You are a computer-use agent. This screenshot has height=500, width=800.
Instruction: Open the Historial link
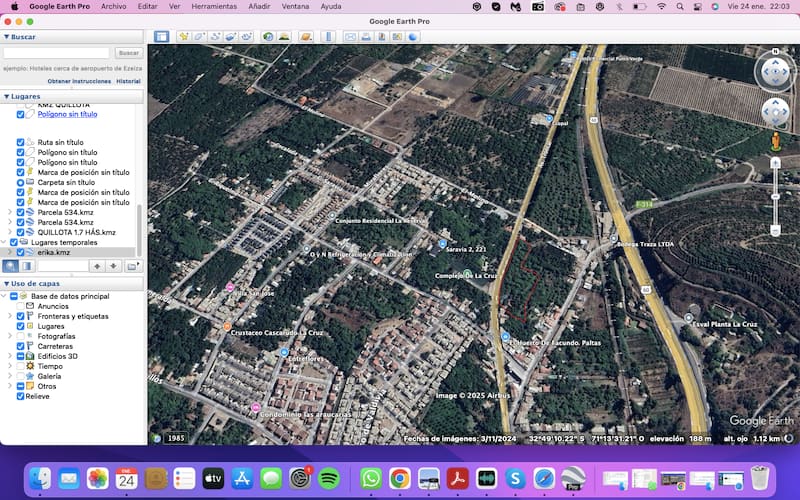(x=128, y=81)
